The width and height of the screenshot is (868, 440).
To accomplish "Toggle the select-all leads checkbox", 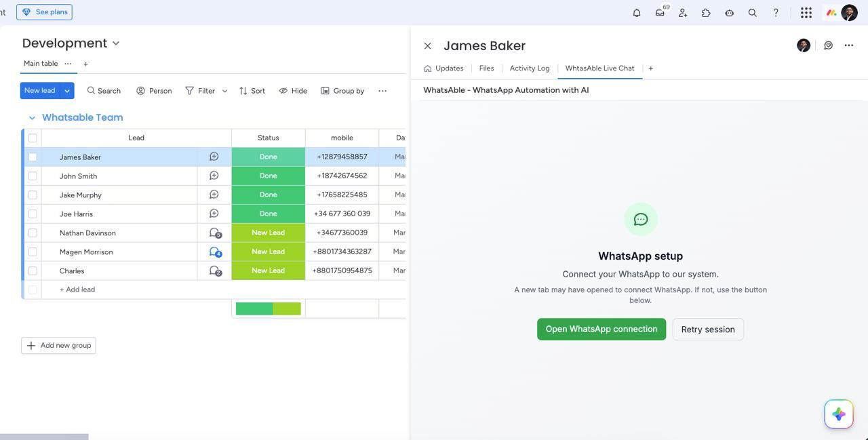I will coord(33,138).
